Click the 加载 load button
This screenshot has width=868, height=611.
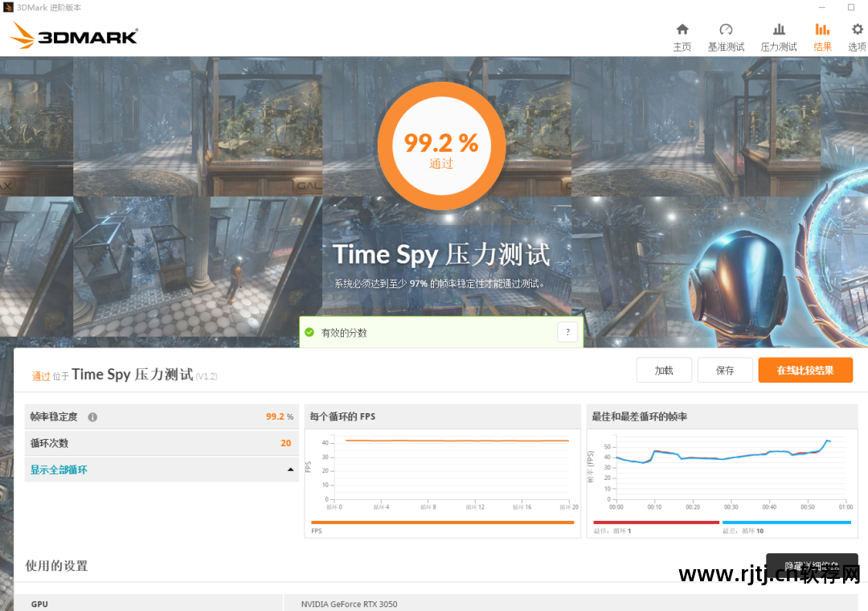664,370
